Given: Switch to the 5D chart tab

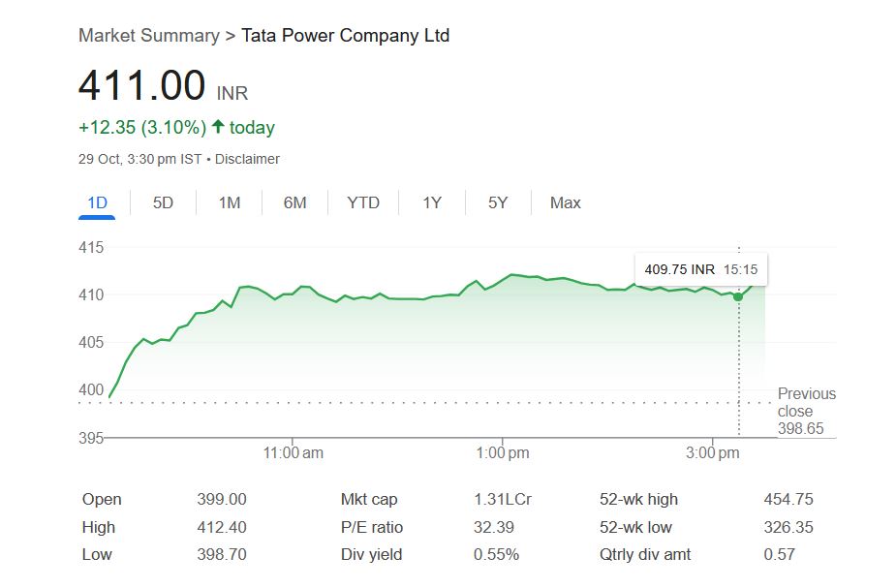Looking at the screenshot, I should pyautogui.click(x=163, y=202).
